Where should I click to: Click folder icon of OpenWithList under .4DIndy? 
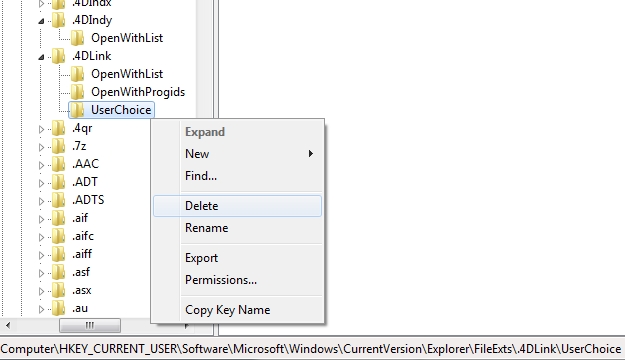tap(77, 38)
